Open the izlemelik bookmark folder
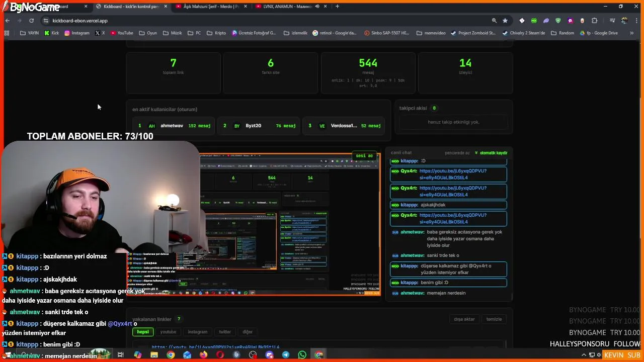This screenshot has height=362, width=644. click(x=295, y=33)
